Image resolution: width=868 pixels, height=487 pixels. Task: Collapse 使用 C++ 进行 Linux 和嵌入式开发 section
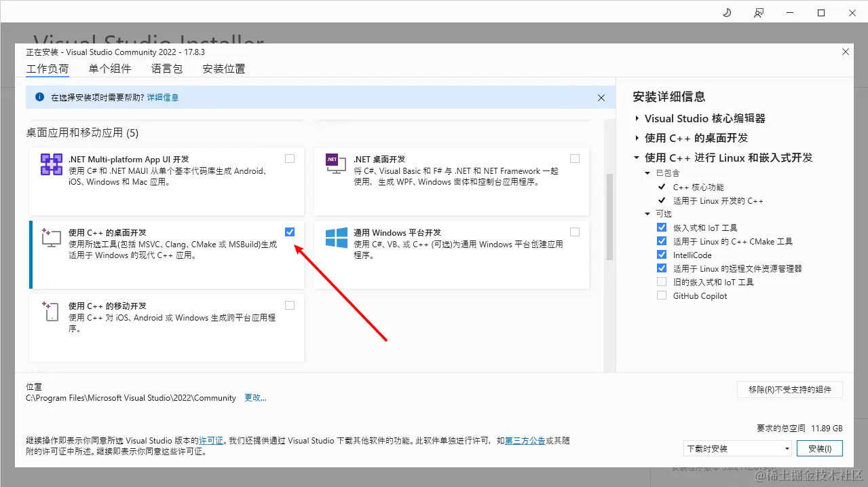(x=637, y=158)
